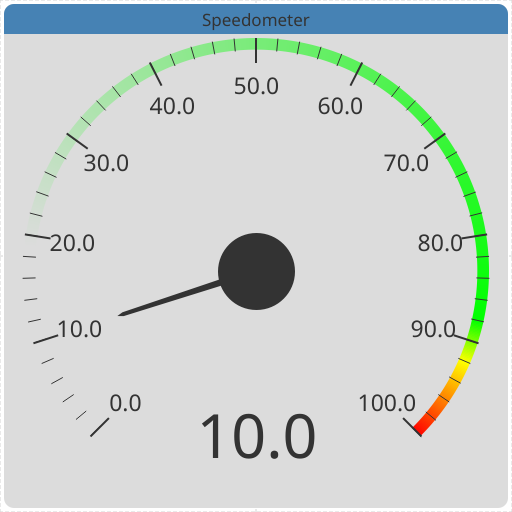512x512 pixels.
Task: Click the Speedometer title bar
Action: click(x=256, y=19)
